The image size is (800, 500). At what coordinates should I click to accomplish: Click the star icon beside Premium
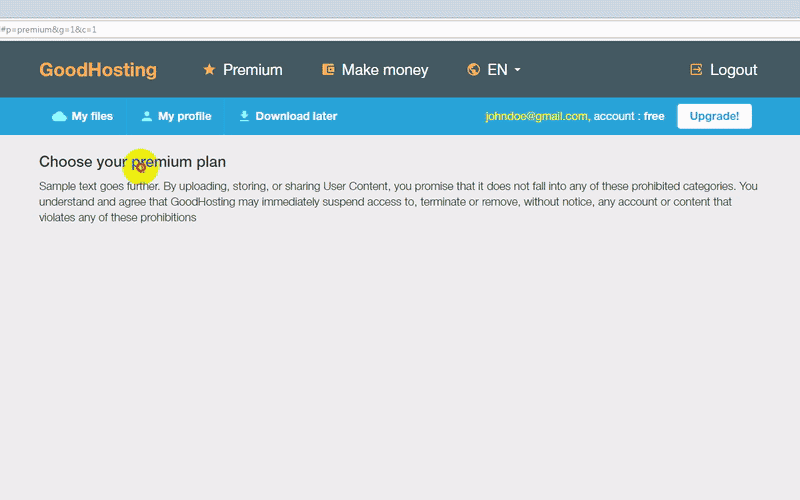(209, 70)
